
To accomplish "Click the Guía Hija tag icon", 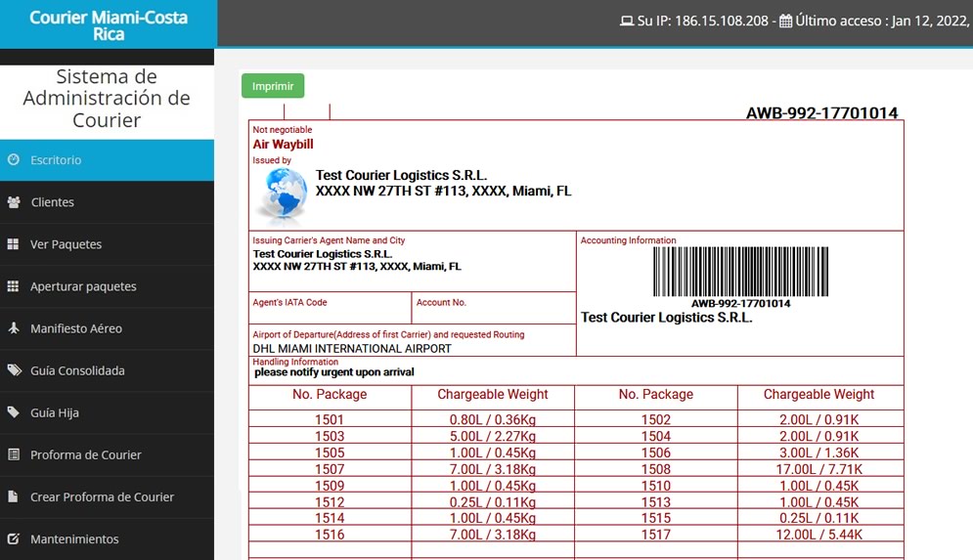I will click(13, 412).
